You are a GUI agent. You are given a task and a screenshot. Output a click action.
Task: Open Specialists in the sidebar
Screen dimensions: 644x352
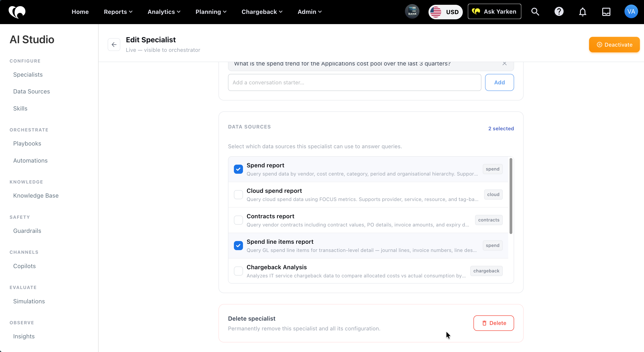(28, 75)
